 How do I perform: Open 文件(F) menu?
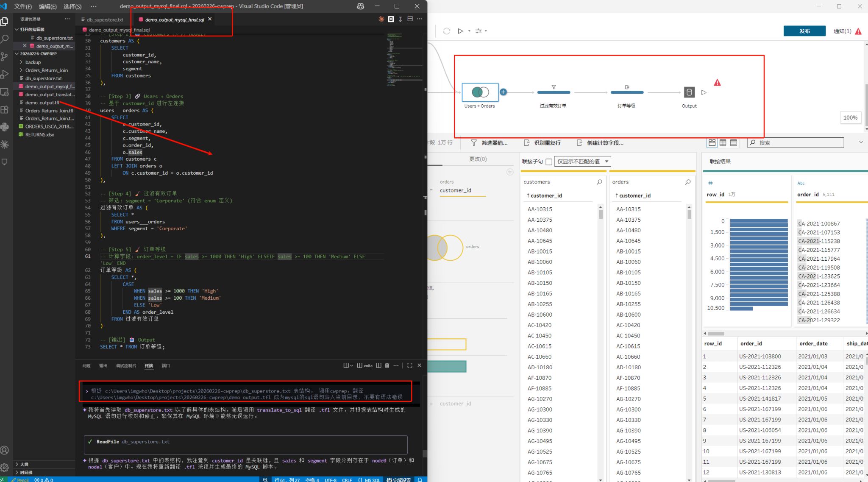(23, 6)
